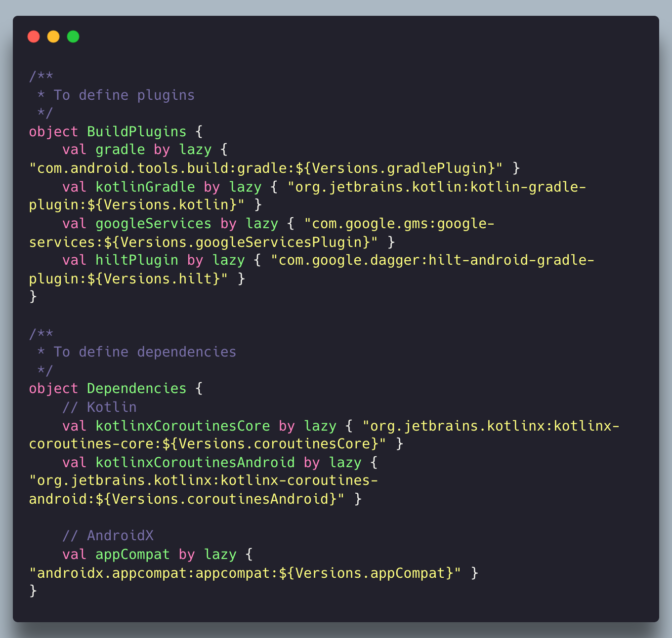This screenshot has height=638, width=672.
Task: Click the string 'androidx.appcompat:appcompat:${Versions.appCompat}'
Action: 245,573
